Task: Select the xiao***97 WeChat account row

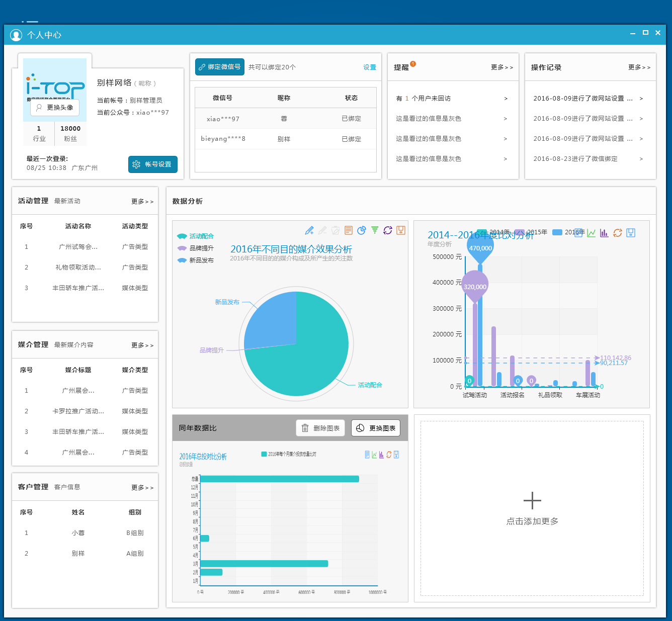Action: pyautogui.click(x=286, y=119)
